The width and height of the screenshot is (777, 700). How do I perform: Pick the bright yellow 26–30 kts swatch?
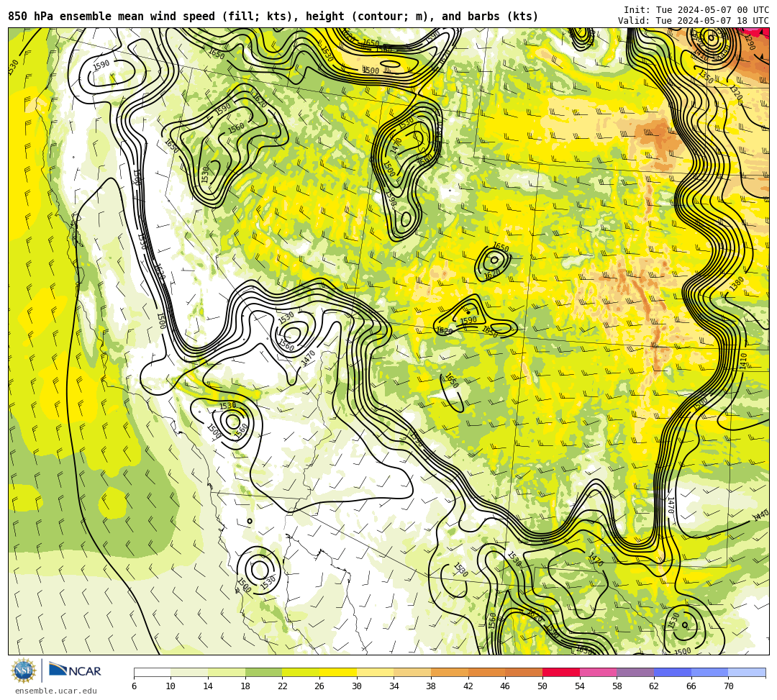click(338, 672)
